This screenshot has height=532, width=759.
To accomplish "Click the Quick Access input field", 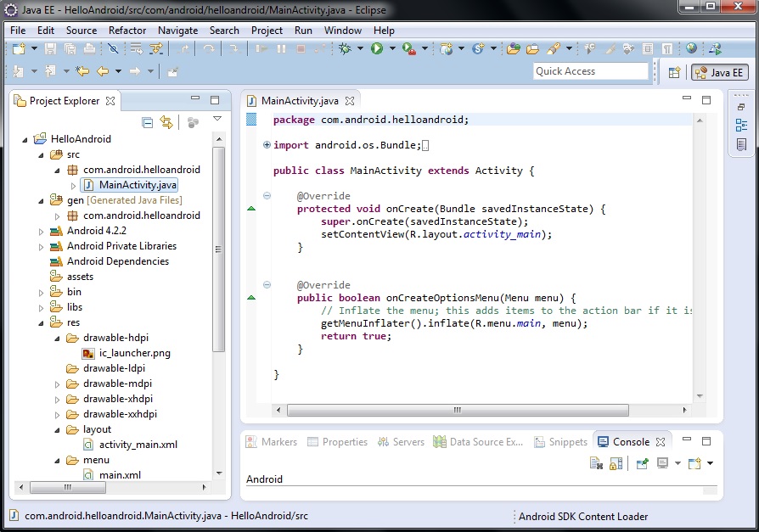I will click(x=591, y=71).
